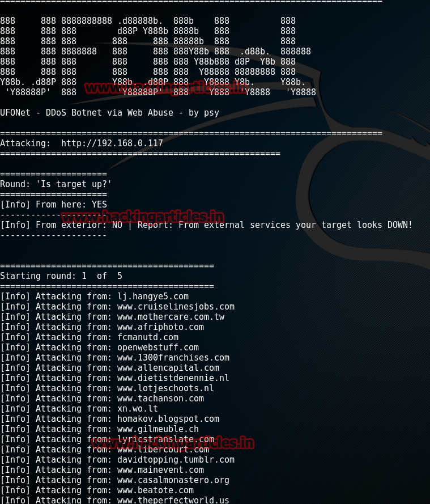
Task: Select the 'UFONet - DDoS Botnet via Web Abuse' line
Action: 109,113
